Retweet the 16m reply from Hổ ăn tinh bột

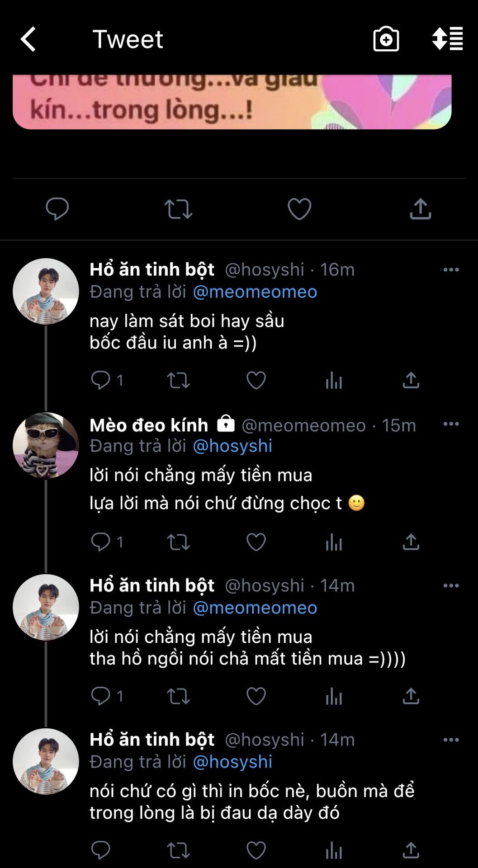click(178, 380)
